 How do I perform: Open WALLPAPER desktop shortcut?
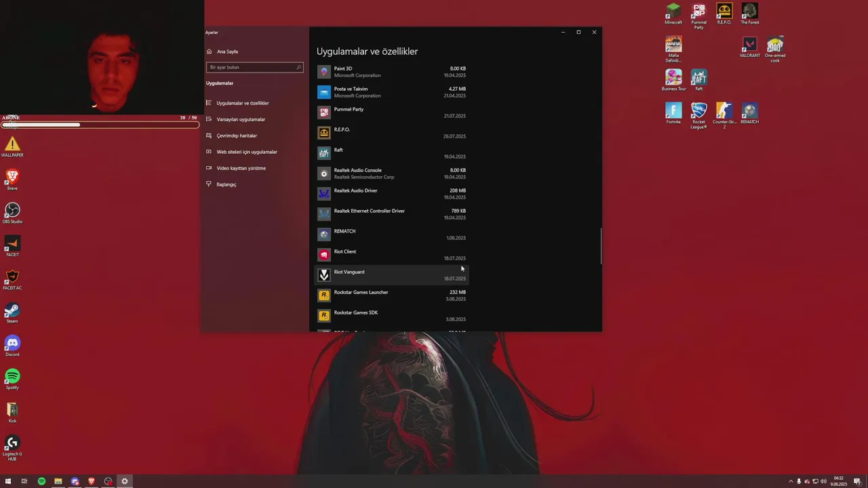pos(12,147)
